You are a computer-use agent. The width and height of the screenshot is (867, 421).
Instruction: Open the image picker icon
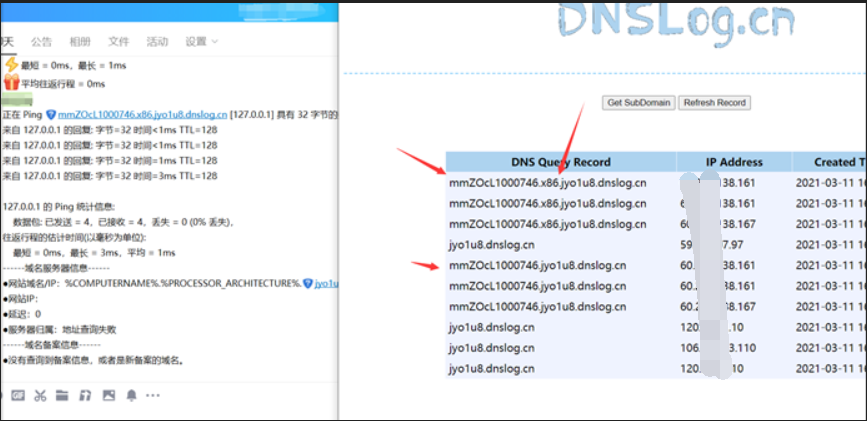click(108, 395)
